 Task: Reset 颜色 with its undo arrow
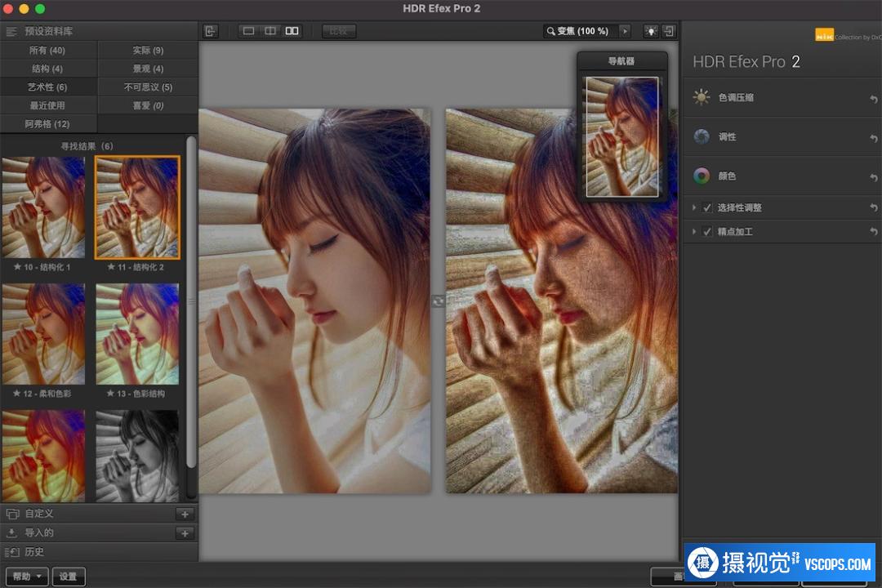[x=874, y=177]
